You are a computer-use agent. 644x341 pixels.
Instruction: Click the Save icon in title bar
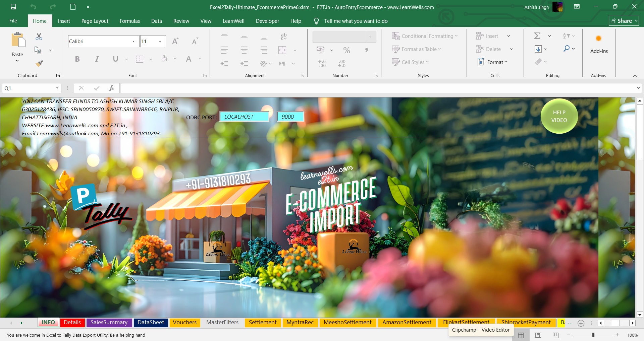(13, 7)
